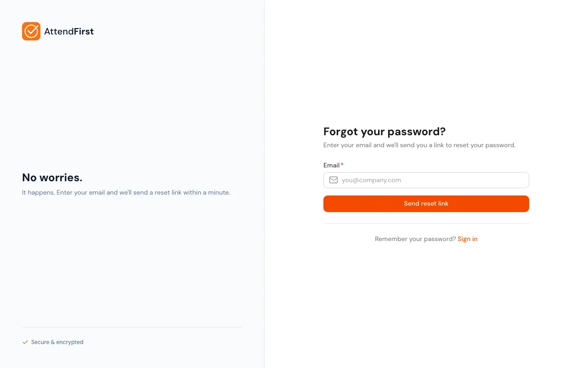The height and width of the screenshot is (368, 588).
Task: Click the divider line above Remember your password
Action: (426, 223)
